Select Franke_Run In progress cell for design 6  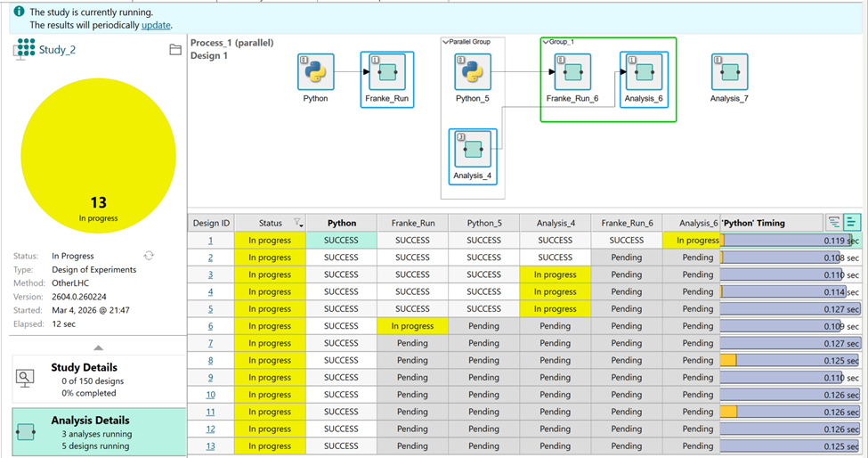coord(413,326)
